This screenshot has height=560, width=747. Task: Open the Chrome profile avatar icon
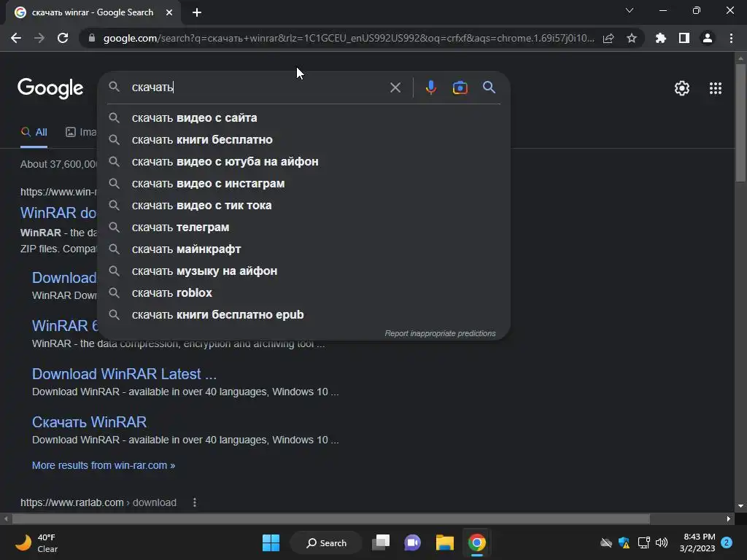coord(708,38)
